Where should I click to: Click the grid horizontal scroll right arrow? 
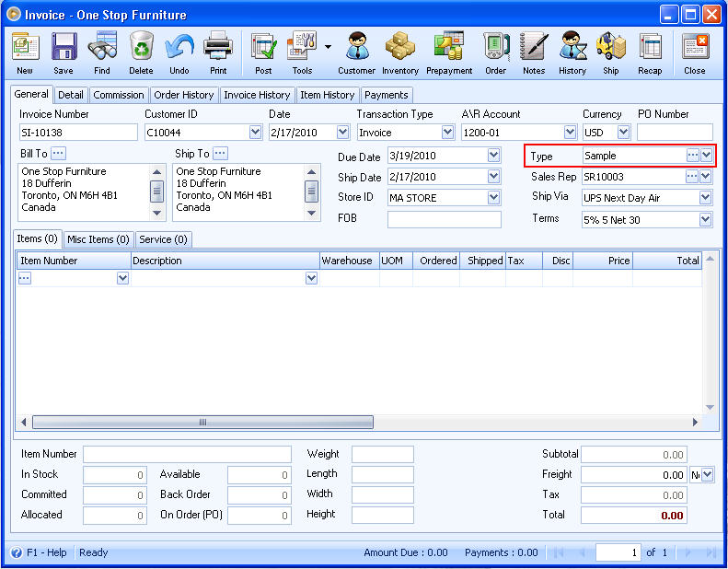(x=695, y=423)
